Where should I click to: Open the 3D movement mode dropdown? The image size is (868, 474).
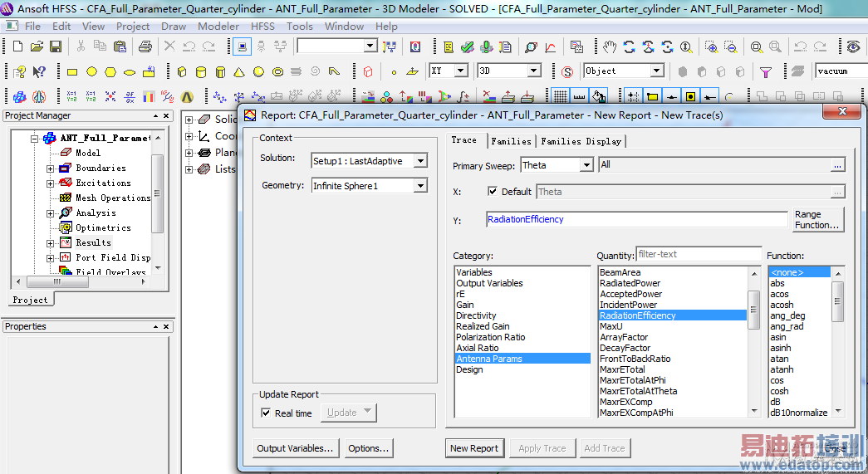tap(534, 71)
